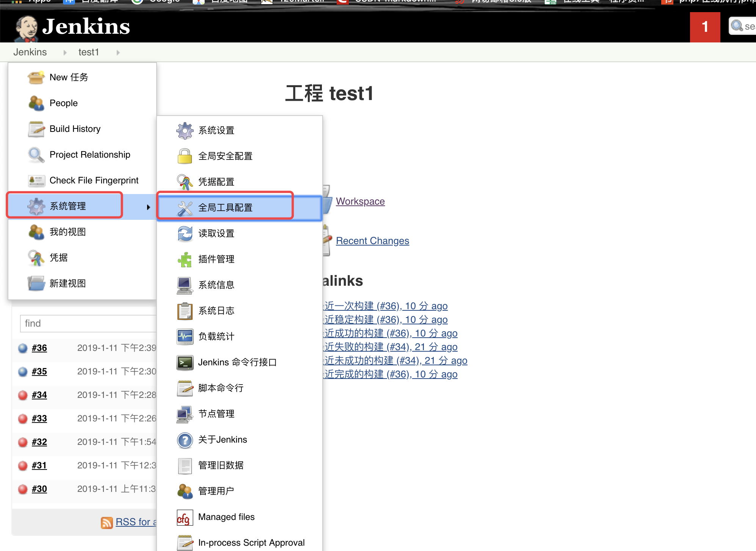Click Jenkins in the breadcrumb bar

coord(30,52)
